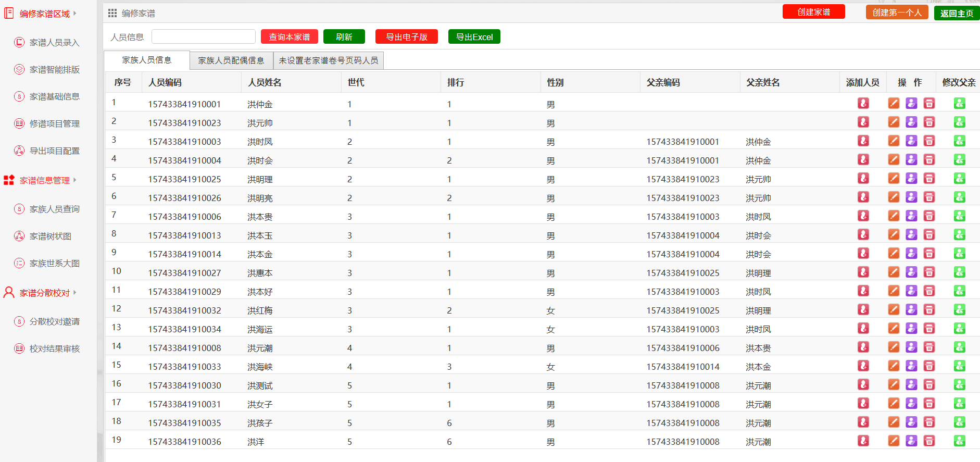Remove 洪元潮 with the red delete icon
Viewport: 980px width, 462px height.
(929, 347)
